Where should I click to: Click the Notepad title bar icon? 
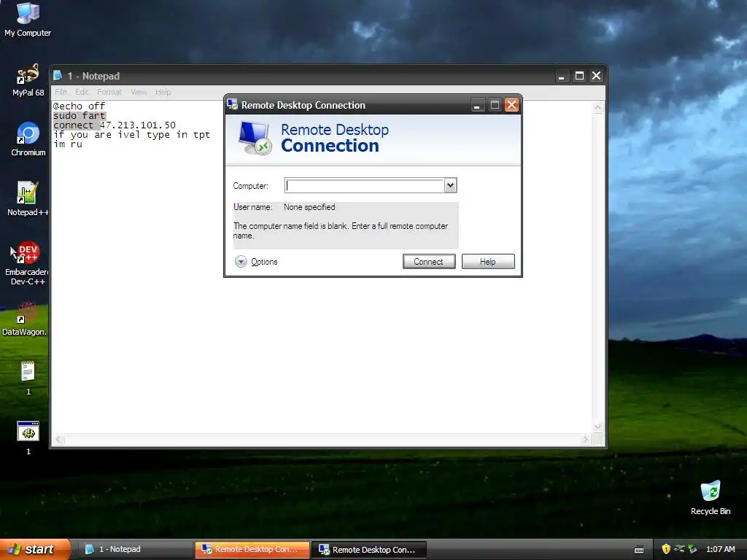(58, 76)
